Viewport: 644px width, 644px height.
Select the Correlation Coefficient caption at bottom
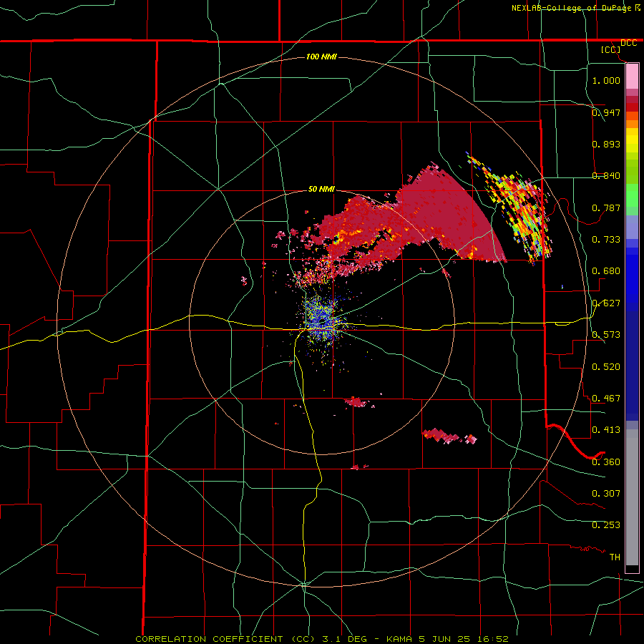click(x=321, y=639)
